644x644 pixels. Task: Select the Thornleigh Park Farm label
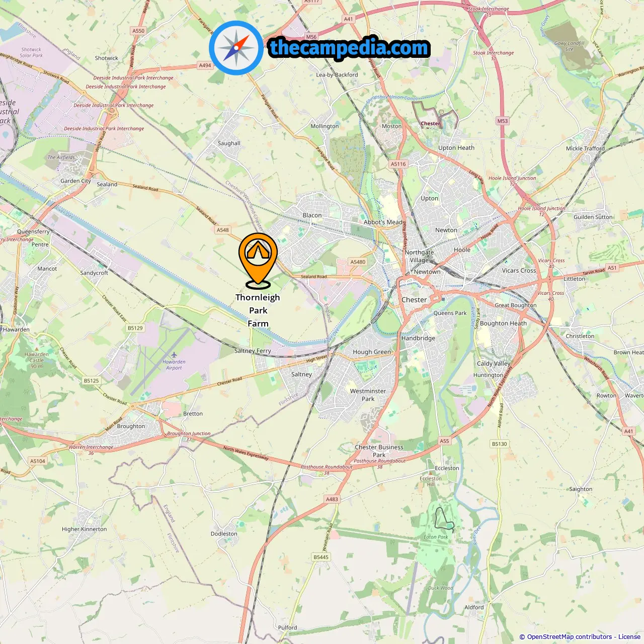[258, 310]
